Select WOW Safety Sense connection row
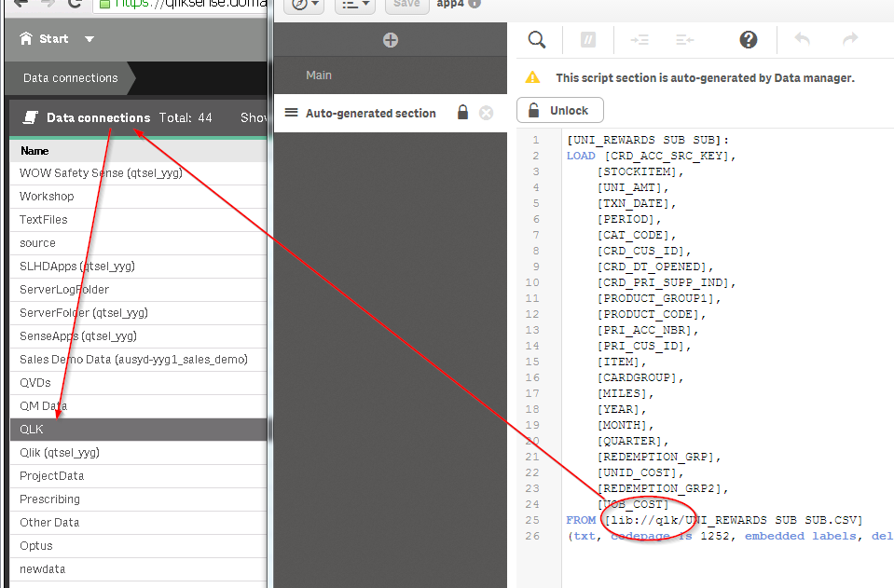The height and width of the screenshot is (588, 894). click(x=139, y=173)
